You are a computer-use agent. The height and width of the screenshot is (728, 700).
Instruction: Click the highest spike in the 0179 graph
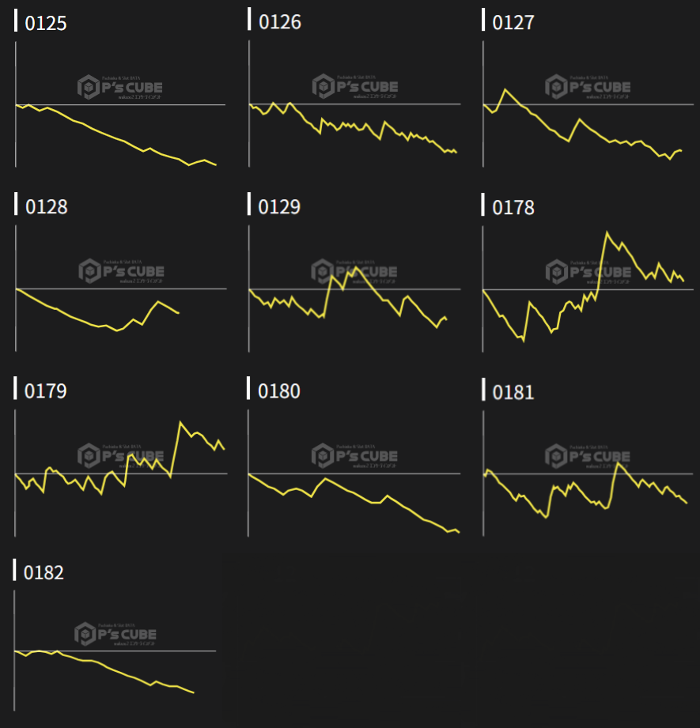point(181,423)
